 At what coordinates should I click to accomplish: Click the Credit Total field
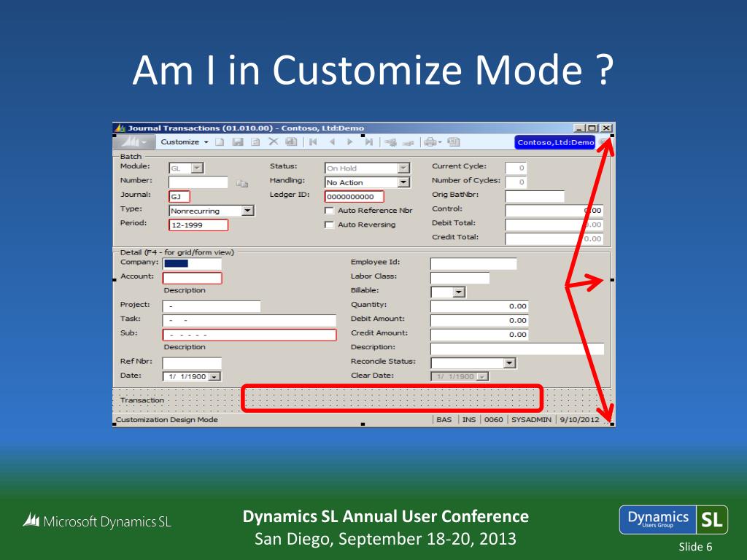(554, 239)
